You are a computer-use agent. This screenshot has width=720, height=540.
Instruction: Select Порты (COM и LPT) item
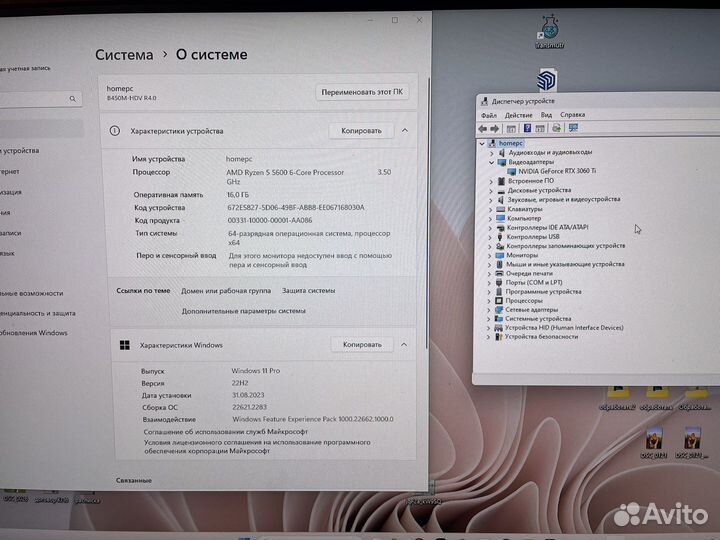(x=534, y=282)
